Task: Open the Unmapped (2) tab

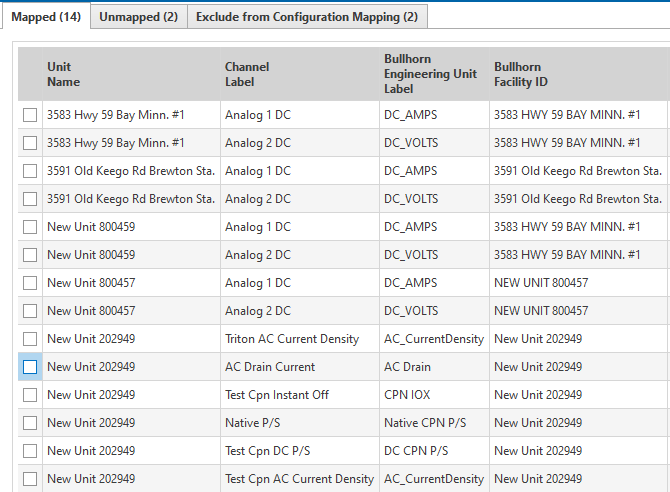Action: pyautogui.click(x=138, y=17)
